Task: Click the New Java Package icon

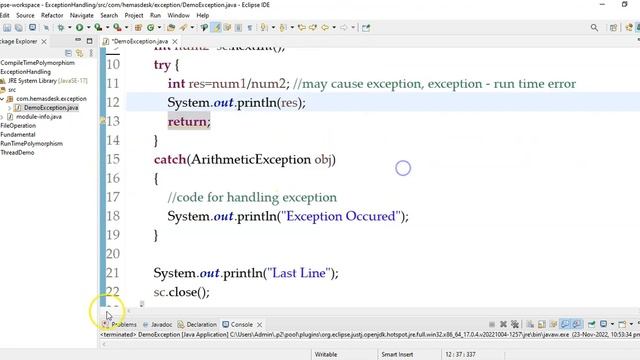Action: tap(138, 28)
